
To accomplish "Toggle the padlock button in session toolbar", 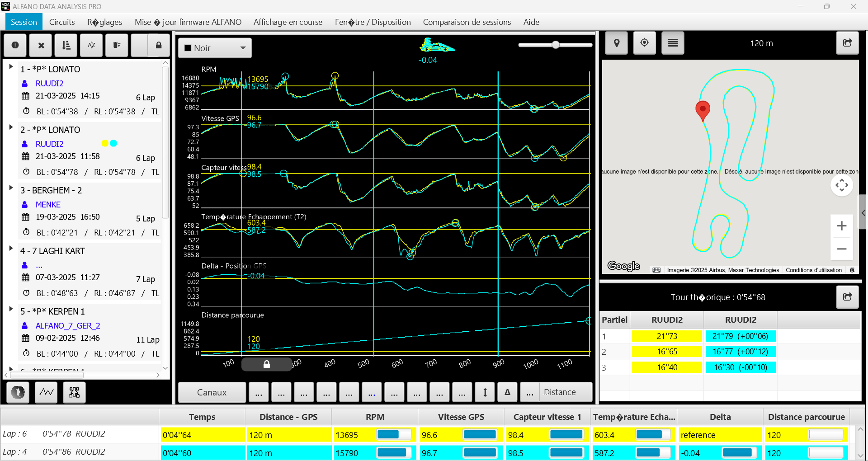I will click(158, 45).
